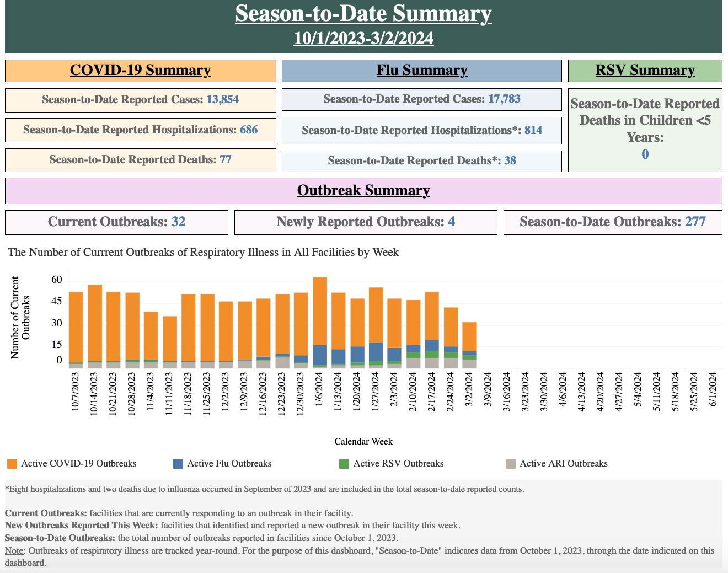Viewport: 728px width, 573px height.
Task: Click the Outbreak Summary heading
Action: click(x=363, y=190)
